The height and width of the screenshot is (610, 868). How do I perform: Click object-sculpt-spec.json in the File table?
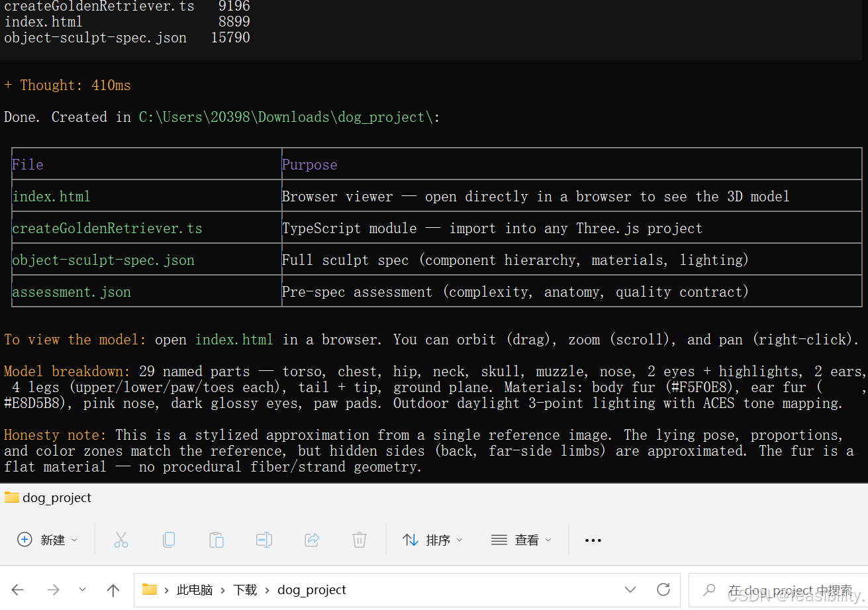103,260
